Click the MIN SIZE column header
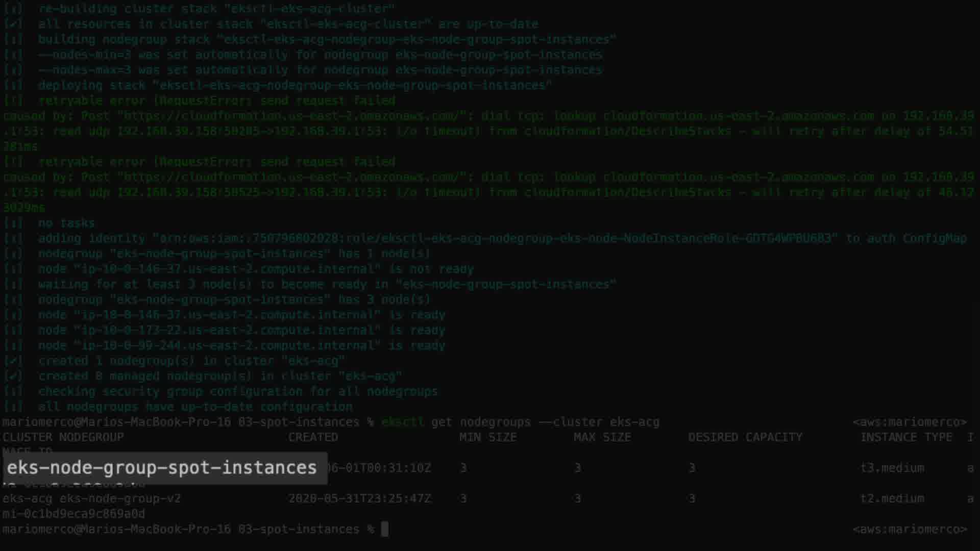The width and height of the screenshot is (980, 551). click(x=487, y=437)
